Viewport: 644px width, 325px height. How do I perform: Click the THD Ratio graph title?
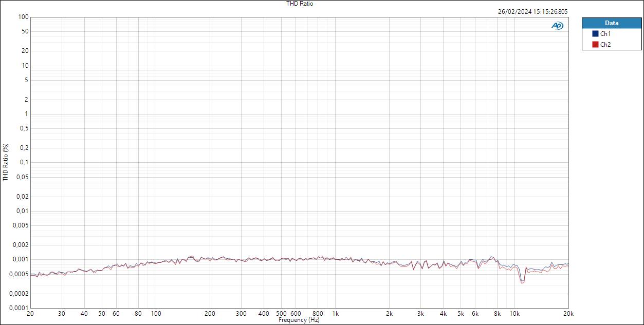point(300,4)
